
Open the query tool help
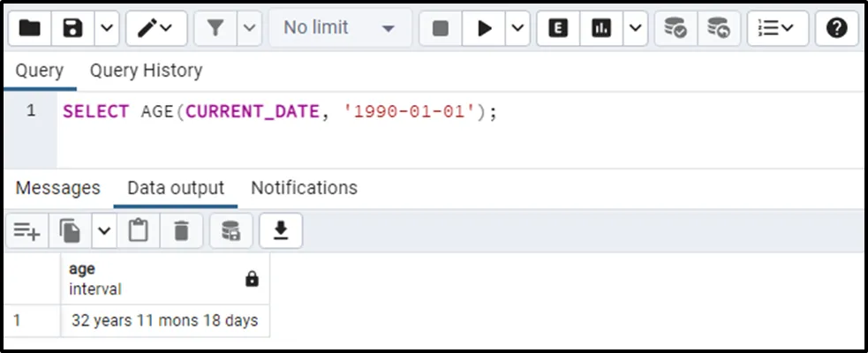(x=836, y=28)
